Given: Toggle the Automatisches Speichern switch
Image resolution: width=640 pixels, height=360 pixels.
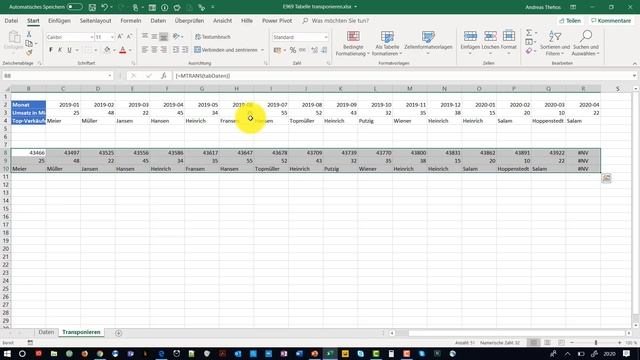Looking at the screenshot, I should (x=75, y=7).
